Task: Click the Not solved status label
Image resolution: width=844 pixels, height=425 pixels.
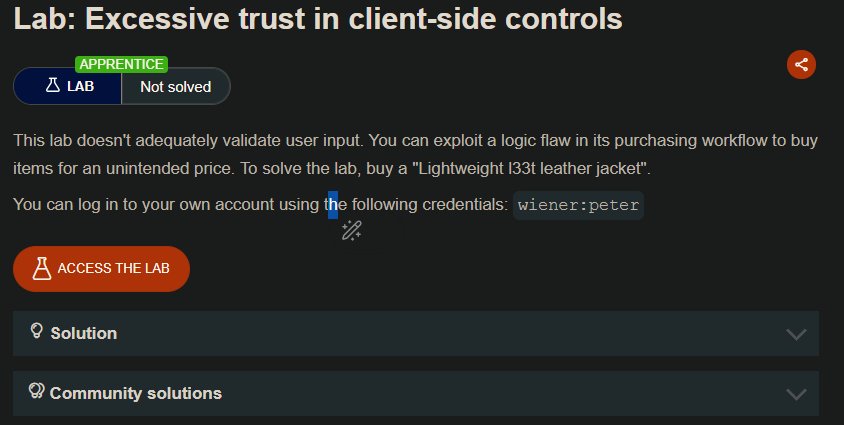Action: [175, 86]
